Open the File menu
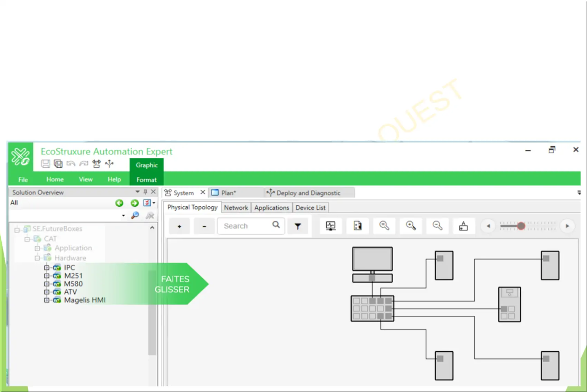 point(23,179)
